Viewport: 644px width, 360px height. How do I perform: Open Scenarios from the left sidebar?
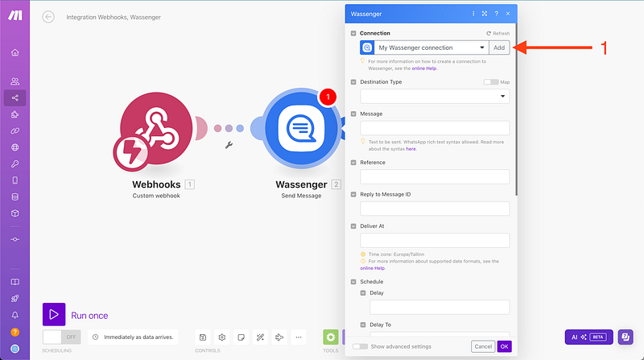coord(14,97)
